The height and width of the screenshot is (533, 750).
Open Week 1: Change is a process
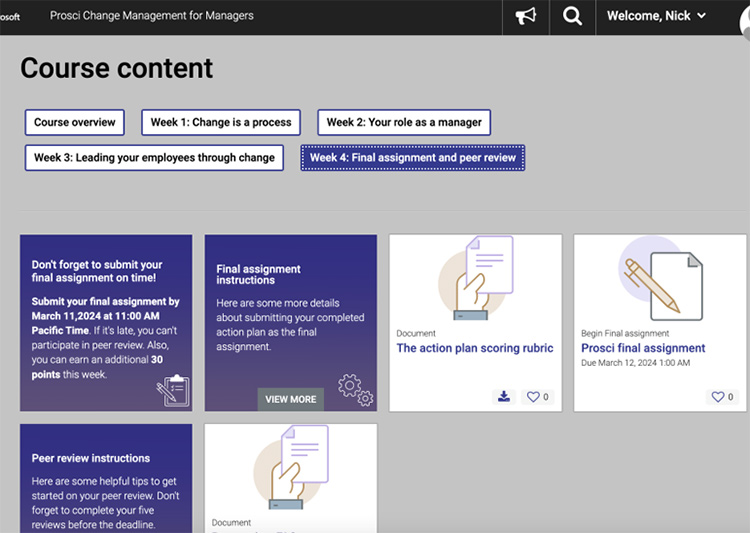click(221, 123)
